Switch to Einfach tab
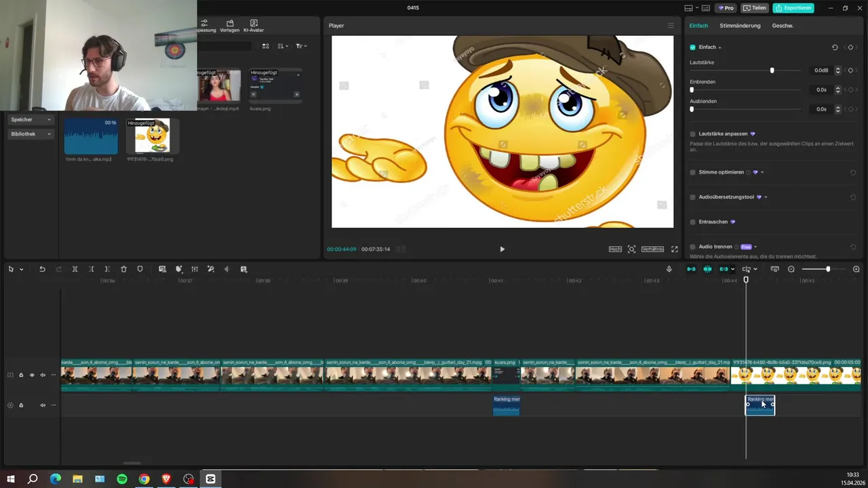This screenshot has width=868, height=488. tap(698, 26)
